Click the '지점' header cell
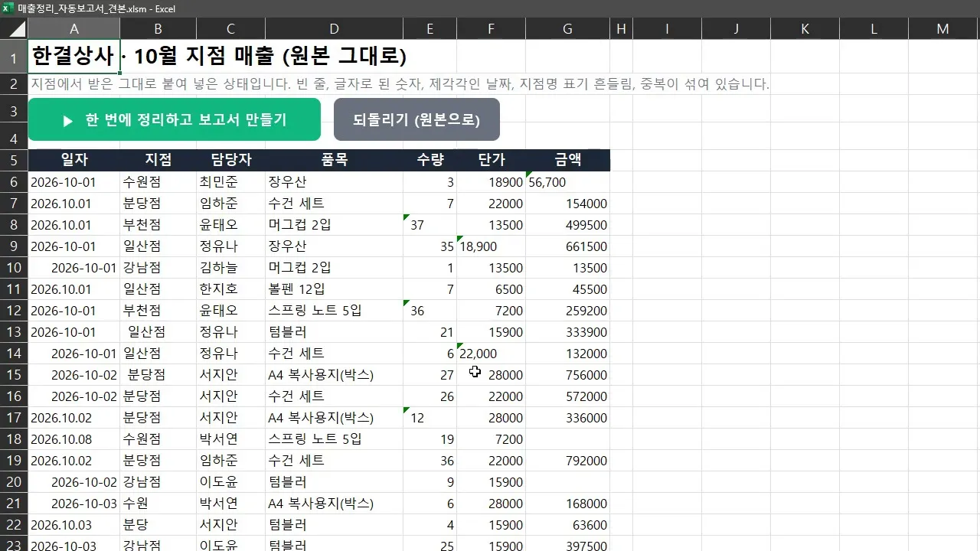This screenshot has height=551, width=980. coord(158,160)
